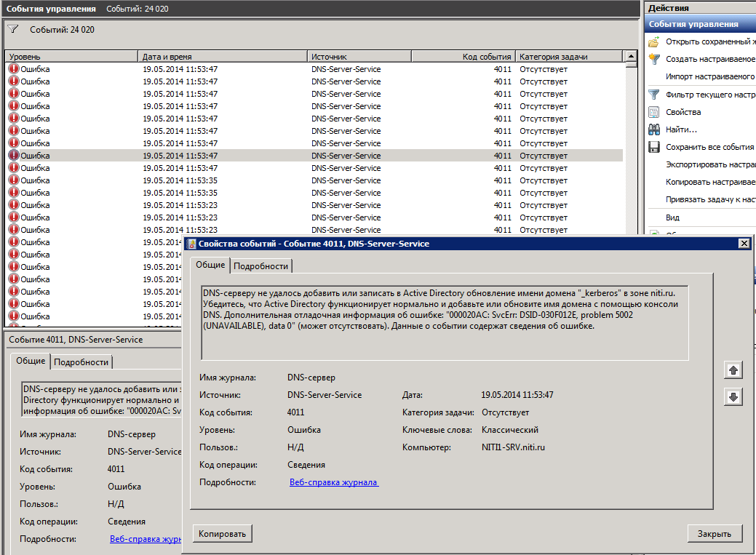
Task: Click the Событий: 24 020 count in title bar
Action: pyautogui.click(x=138, y=9)
